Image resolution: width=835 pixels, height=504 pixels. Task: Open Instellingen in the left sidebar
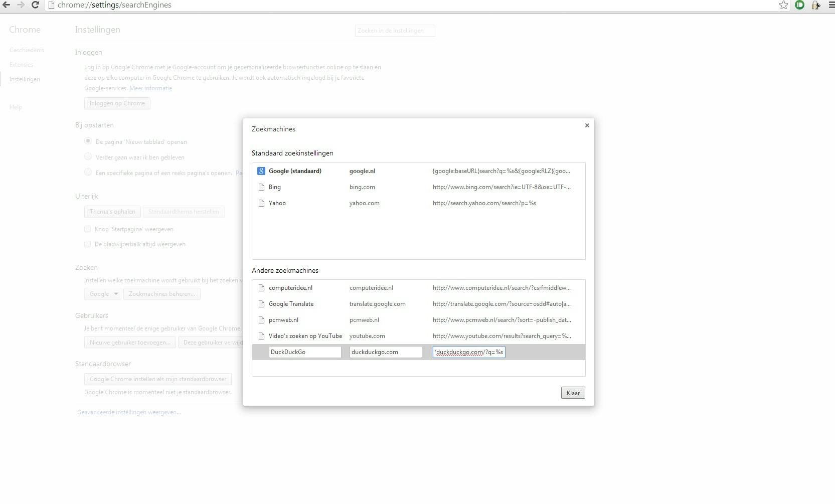25,79
